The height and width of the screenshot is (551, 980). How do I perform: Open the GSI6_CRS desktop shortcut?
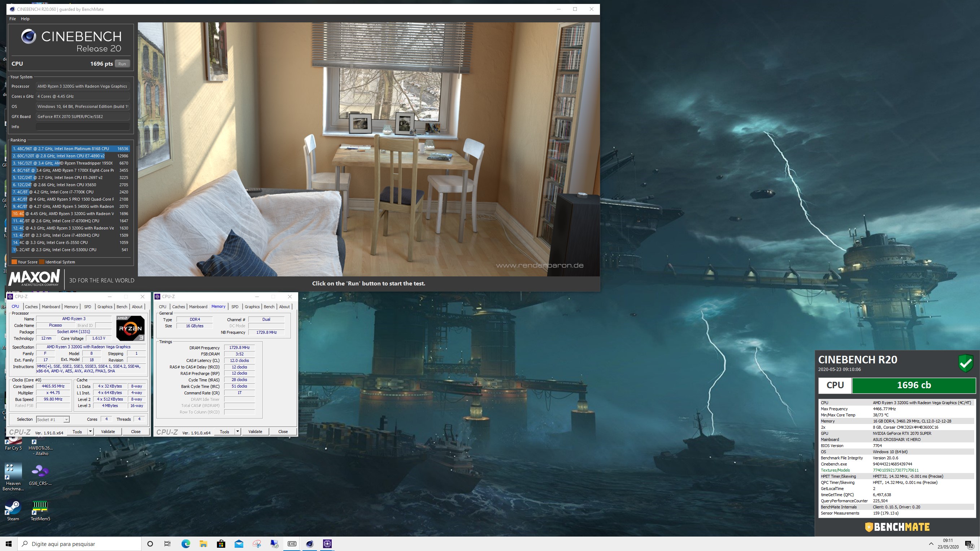click(x=40, y=475)
